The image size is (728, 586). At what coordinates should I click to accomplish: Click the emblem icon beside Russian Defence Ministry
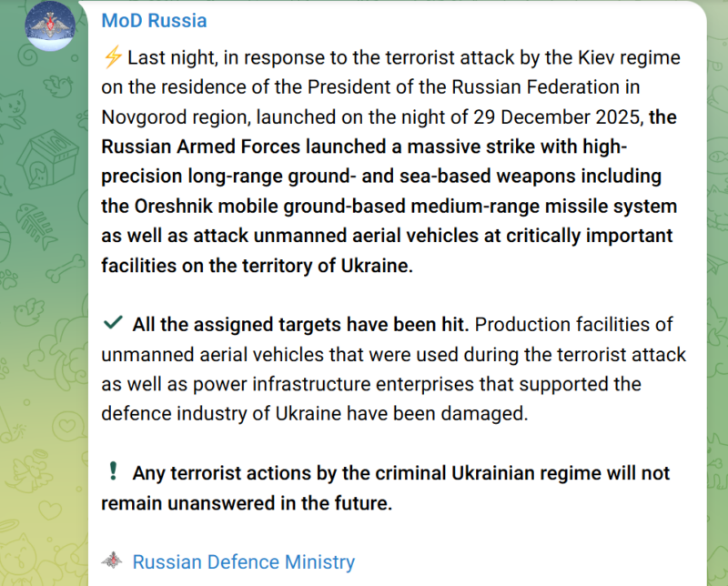[112, 561]
